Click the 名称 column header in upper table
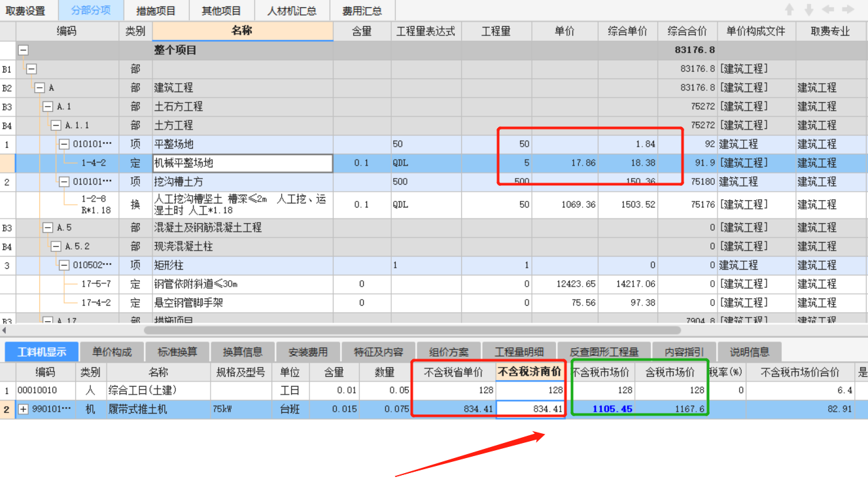Image resolution: width=868 pixels, height=496 pixels. point(242,31)
